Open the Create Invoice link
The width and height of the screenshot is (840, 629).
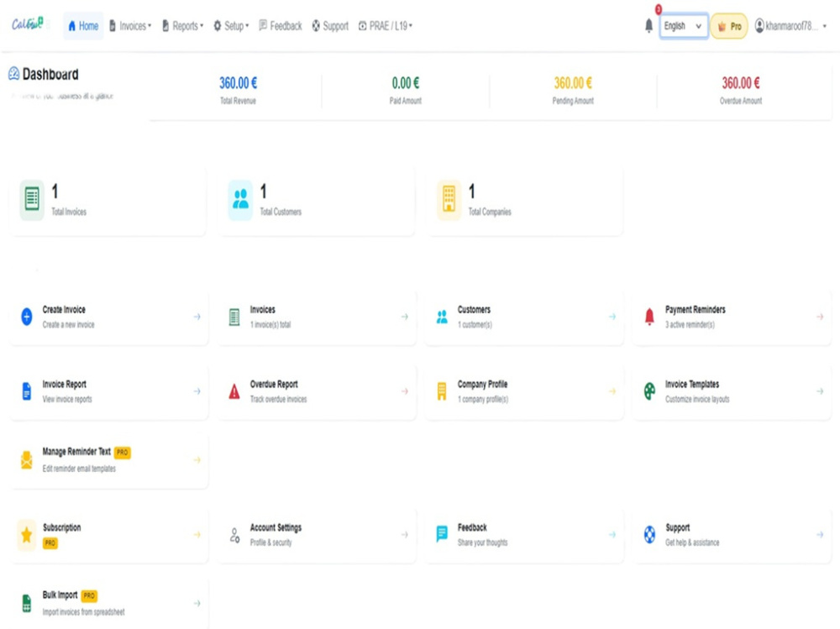pyautogui.click(x=64, y=310)
